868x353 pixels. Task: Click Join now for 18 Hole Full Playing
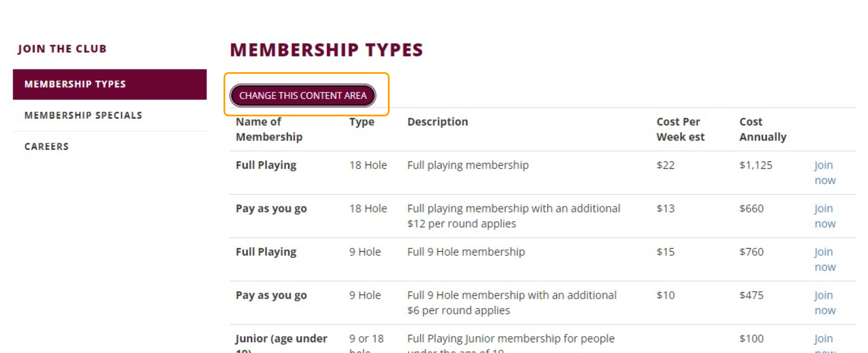(825, 173)
